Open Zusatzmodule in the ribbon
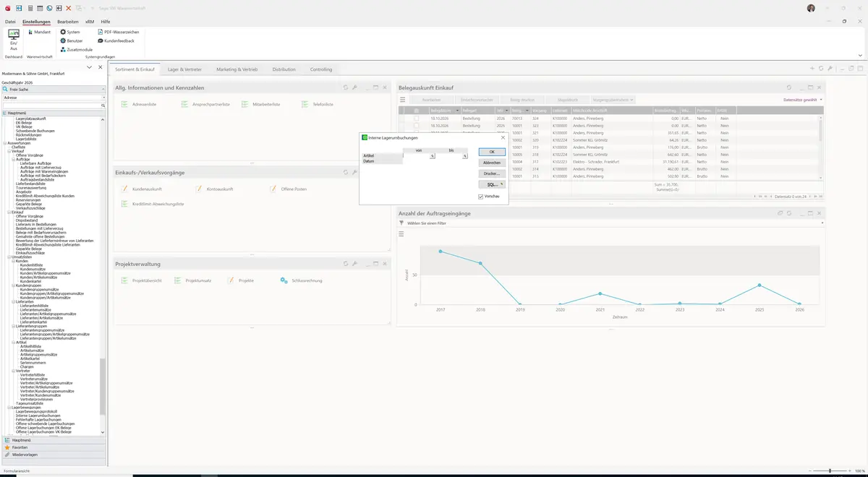This screenshot has width=868, height=477. click(77, 49)
